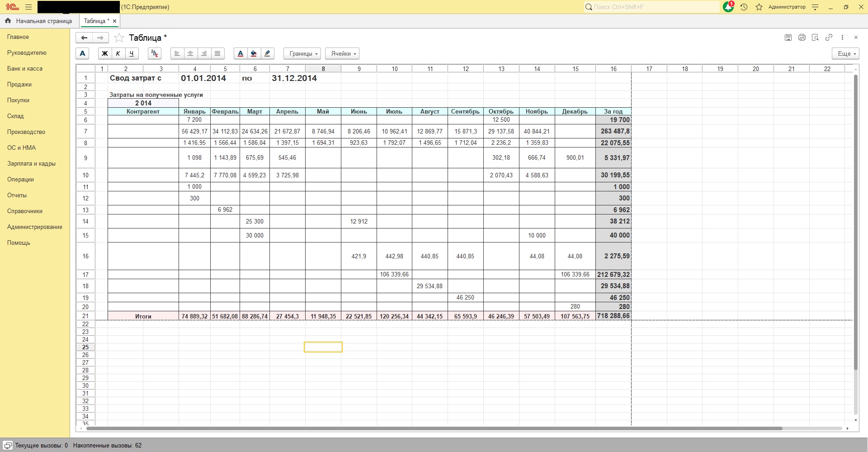Select the За год header cell

pyautogui.click(x=613, y=111)
